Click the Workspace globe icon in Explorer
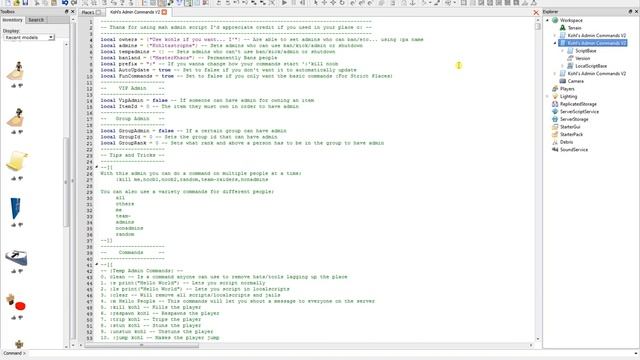Screen dimensions: 640x360 coord(555,20)
